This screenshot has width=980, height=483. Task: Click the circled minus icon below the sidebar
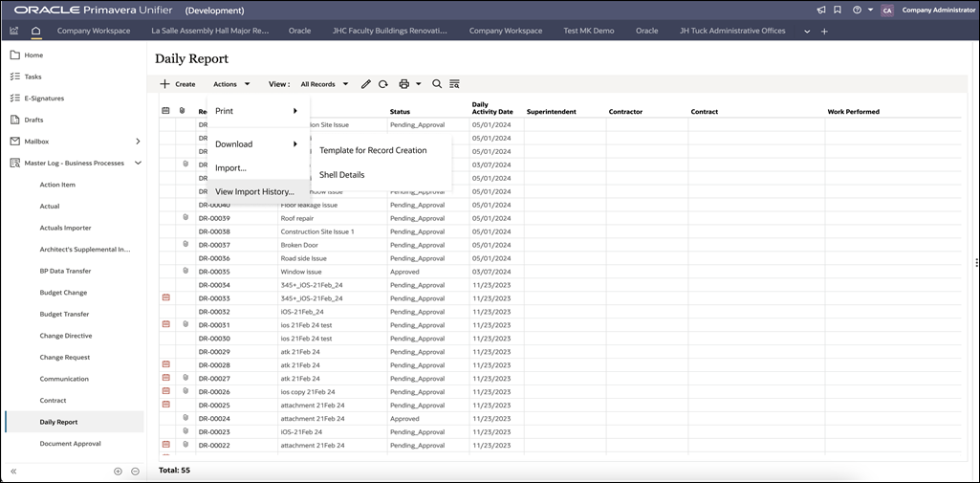click(x=135, y=472)
